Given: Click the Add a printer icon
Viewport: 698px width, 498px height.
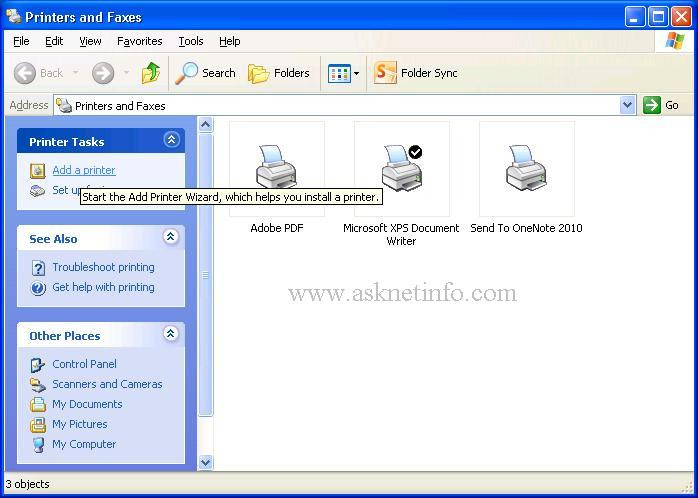Looking at the screenshot, I should click(37, 170).
